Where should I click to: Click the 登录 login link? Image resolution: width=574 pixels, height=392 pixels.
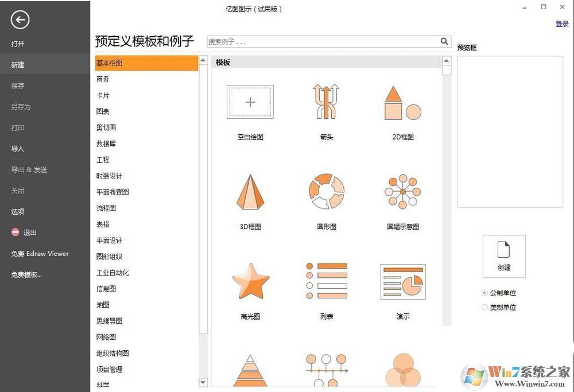(x=563, y=24)
